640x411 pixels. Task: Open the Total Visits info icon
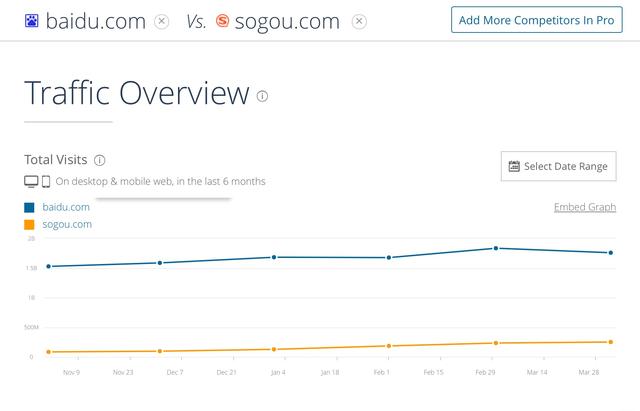click(x=99, y=160)
